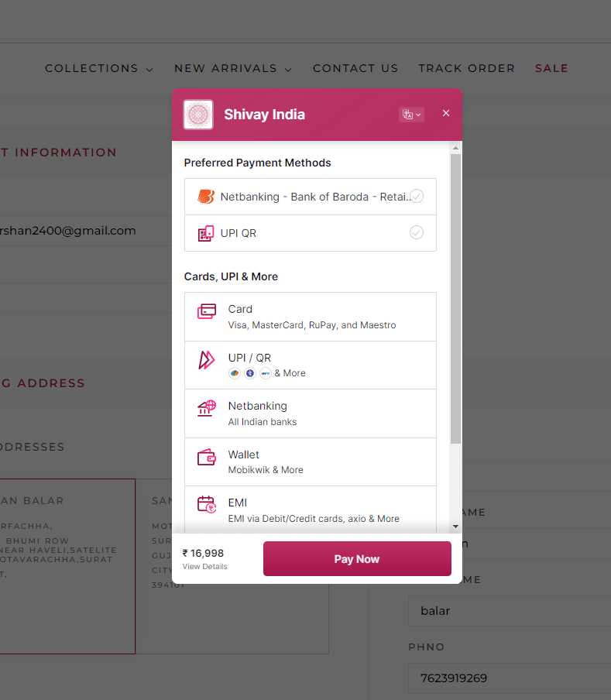Click the Card payment icon

pyautogui.click(x=207, y=311)
